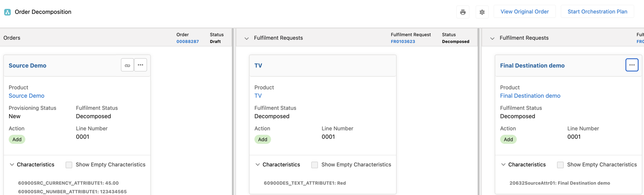The image size is (644, 195).
Task: Open the Final Destination demo product link
Action: pos(530,96)
